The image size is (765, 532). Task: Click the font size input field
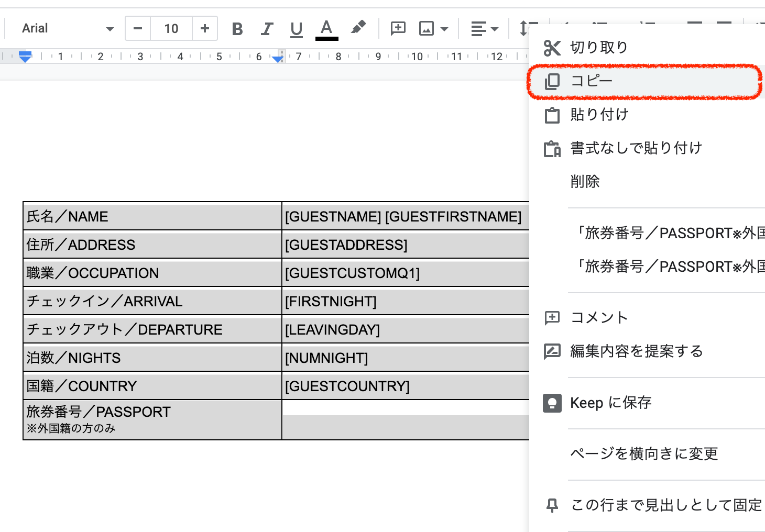(171, 28)
